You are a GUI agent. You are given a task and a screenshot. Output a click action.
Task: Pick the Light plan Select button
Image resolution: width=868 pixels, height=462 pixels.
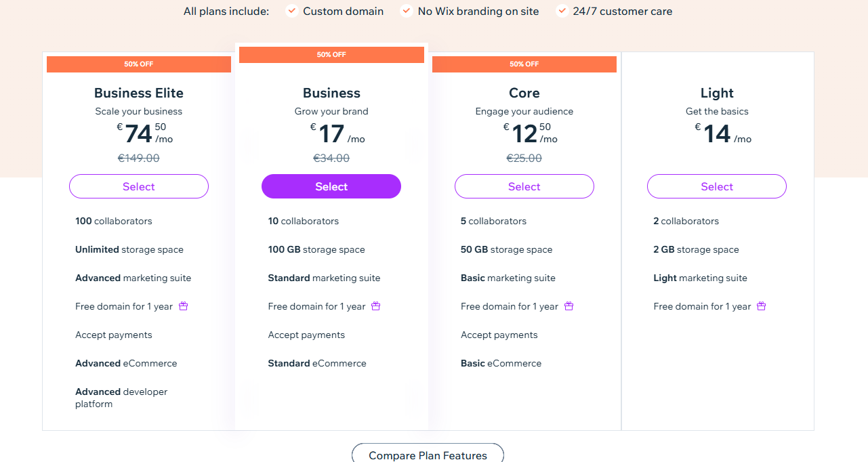pyautogui.click(x=717, y=186)
